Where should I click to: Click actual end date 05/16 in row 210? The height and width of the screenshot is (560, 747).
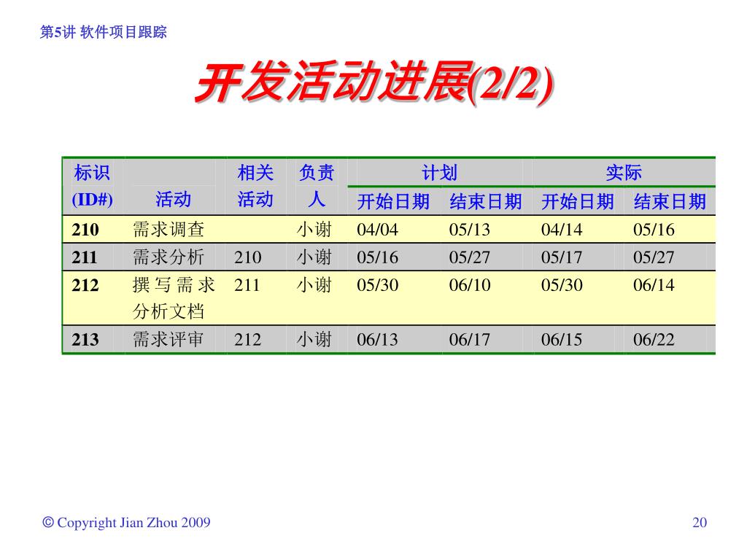[x=654, y=230]
